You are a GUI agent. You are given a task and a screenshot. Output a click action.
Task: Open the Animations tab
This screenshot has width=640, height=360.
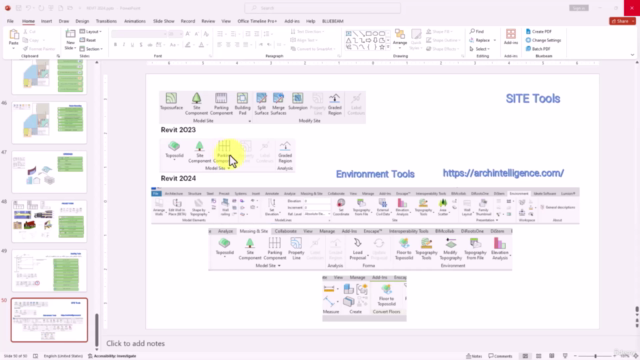point(135,21)
